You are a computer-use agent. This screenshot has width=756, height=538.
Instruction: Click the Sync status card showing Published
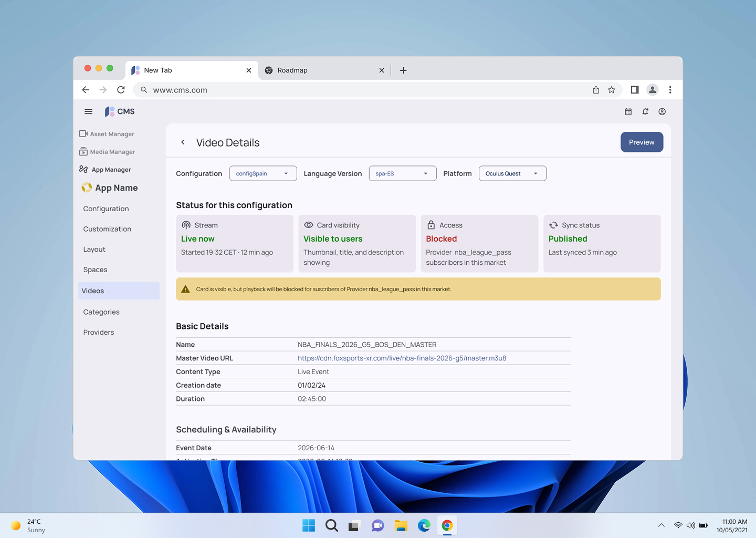pos(602,244)
